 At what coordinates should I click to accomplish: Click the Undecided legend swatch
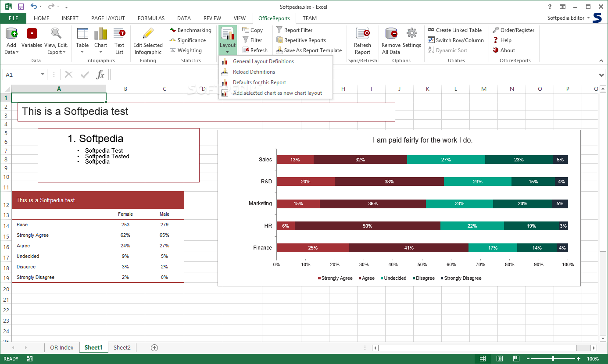[x=382, y=278]
